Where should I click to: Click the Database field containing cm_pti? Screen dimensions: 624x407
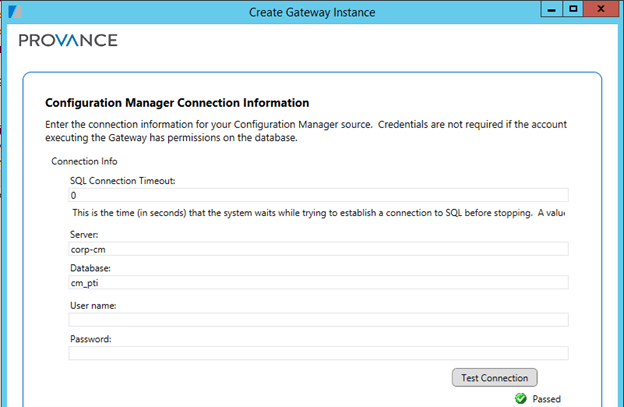tap(318, 282)
